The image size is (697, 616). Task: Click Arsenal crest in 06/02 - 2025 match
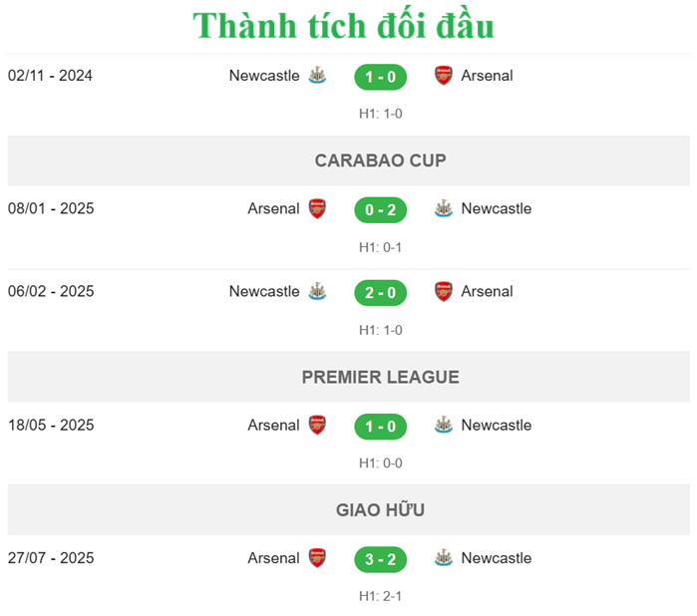(x=444, y=292)
